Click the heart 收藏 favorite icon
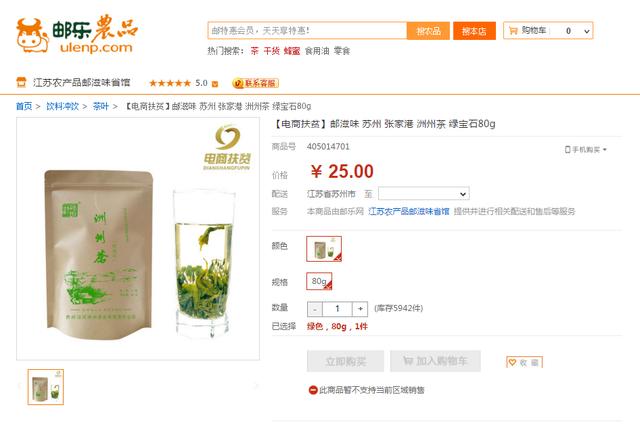 (x=512, y=362)
